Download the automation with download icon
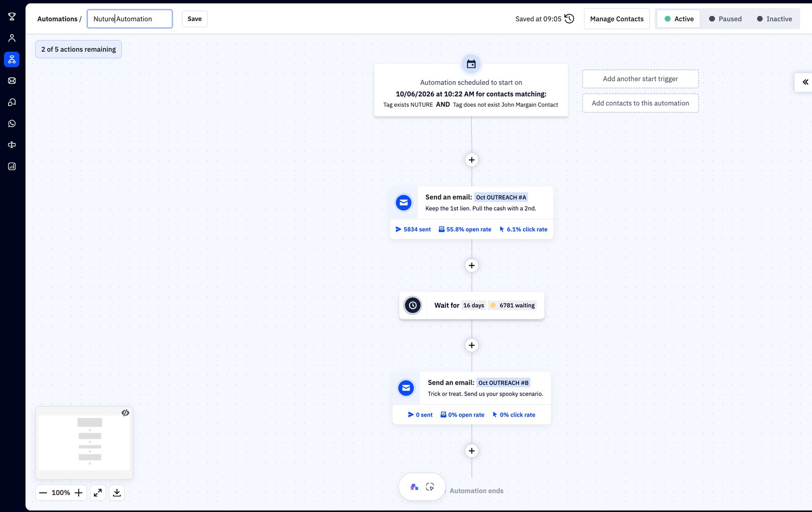Screen dimensions: 812x512 (x=117, y=493)
